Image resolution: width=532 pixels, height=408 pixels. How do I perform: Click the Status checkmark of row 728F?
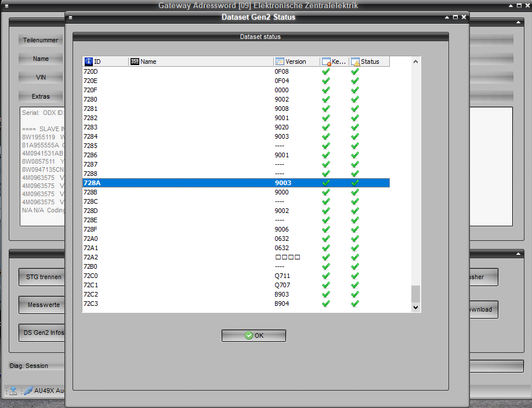[355, 229]
